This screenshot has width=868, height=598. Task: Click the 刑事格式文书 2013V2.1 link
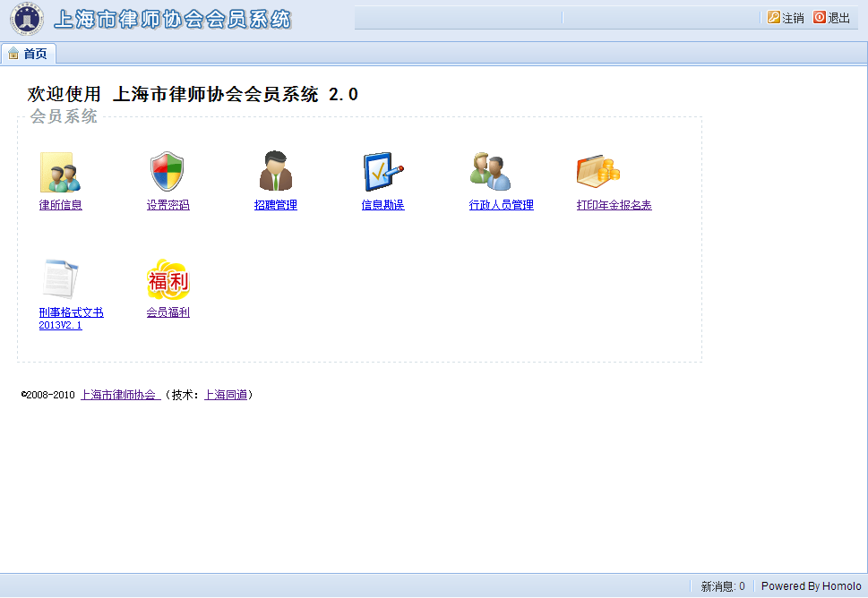(x=71, y=319)
